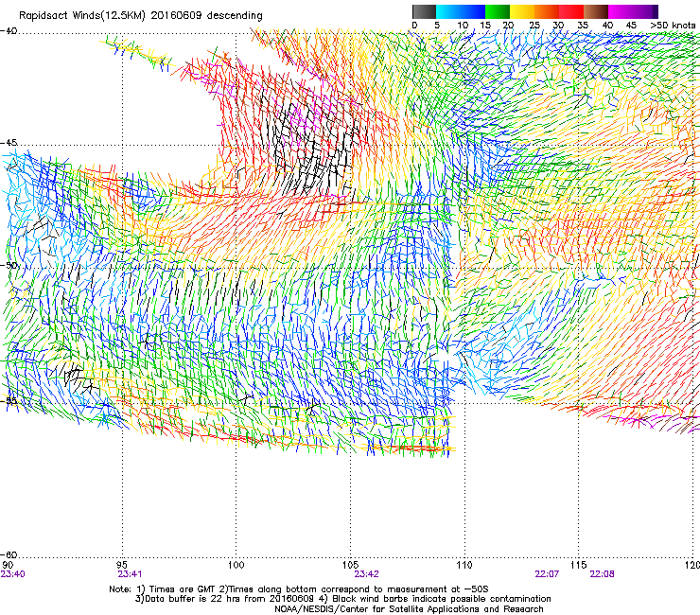Click the data buffer note line
The height and width of the screenshot is (615, 700).
pyautogui.click(x=342, y=599)
